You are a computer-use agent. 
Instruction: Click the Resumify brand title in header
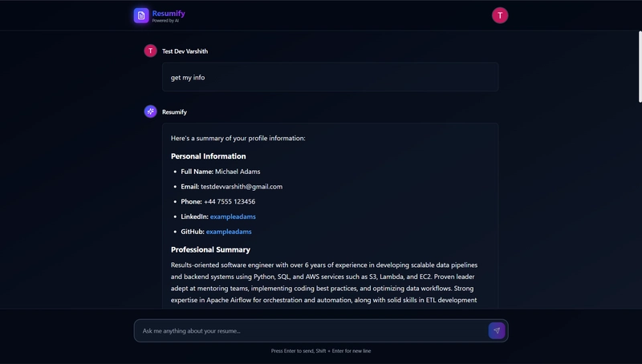[x=169, y=13]
